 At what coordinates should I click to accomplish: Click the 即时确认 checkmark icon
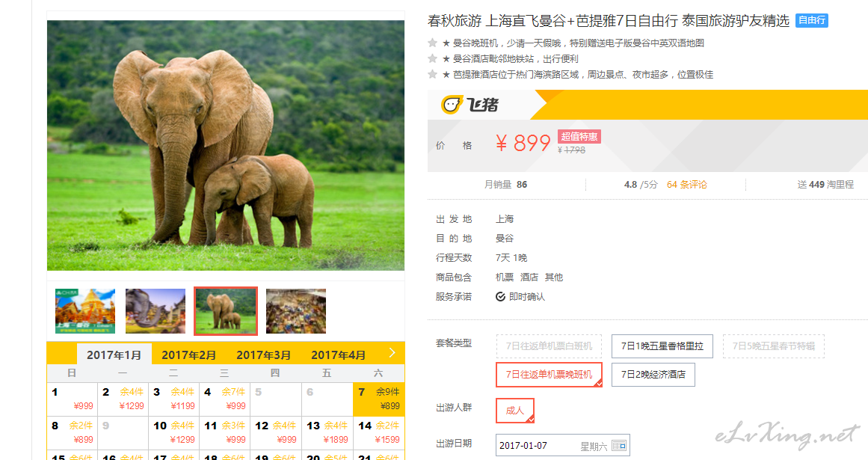(x=500, y=297)
